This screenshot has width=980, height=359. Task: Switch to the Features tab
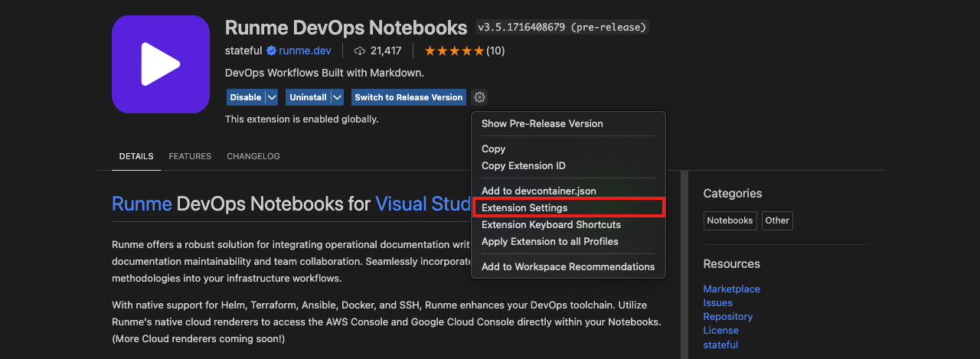190,156
